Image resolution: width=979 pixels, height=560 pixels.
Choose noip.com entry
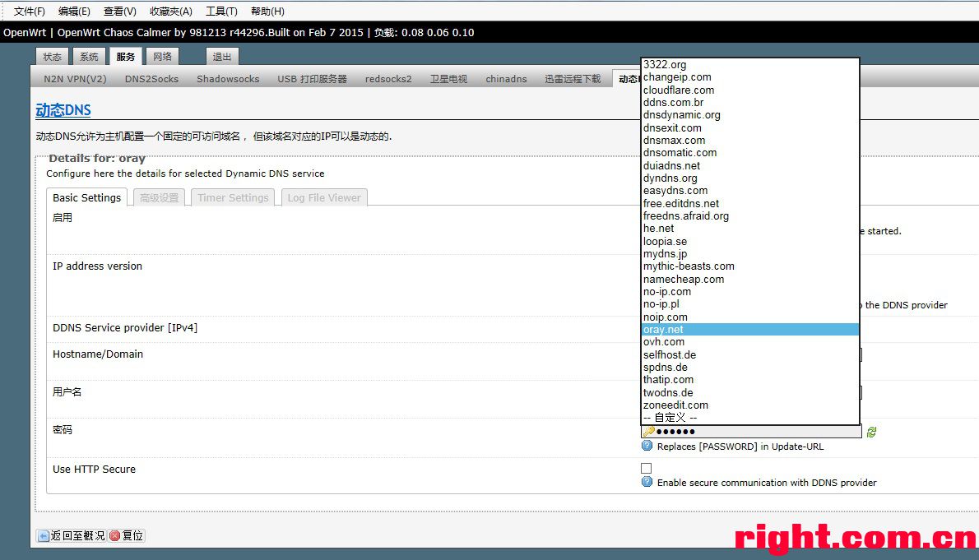click(750, 317)
